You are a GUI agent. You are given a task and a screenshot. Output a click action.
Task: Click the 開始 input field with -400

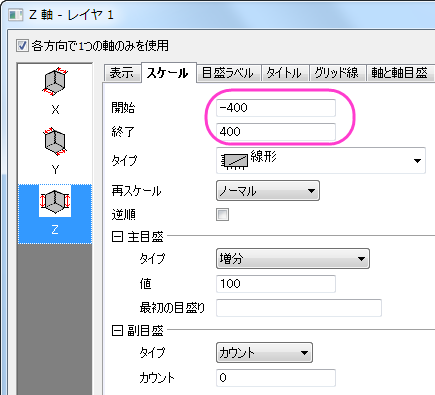coord(276,108)
